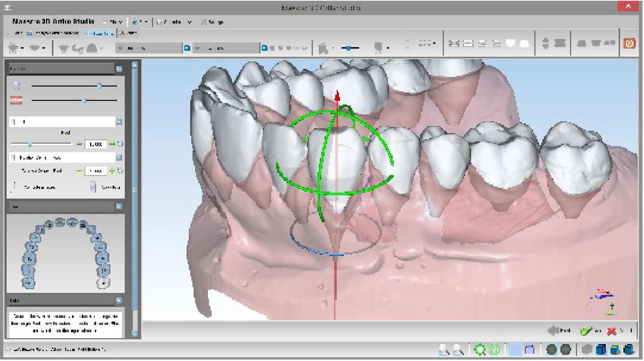
Task: Open the second gray combo box in the toolbar
Action: [x=226, y=48]
